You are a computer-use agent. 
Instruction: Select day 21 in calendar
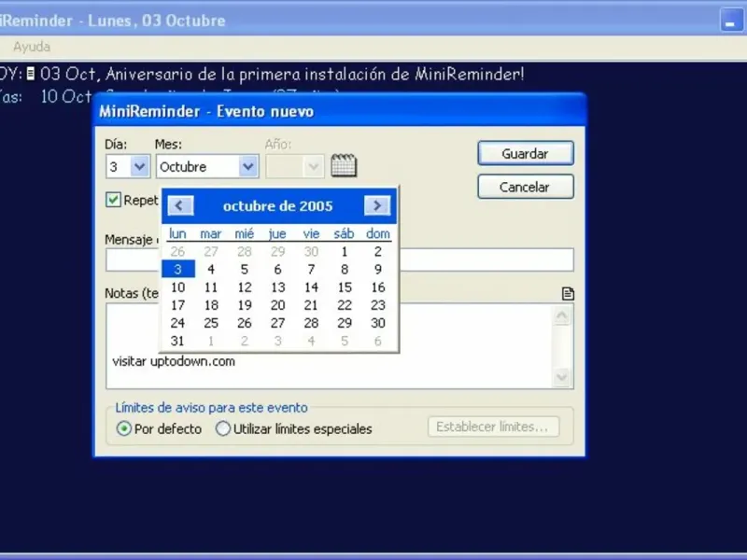pyautogui.click(x=311, y=305)
